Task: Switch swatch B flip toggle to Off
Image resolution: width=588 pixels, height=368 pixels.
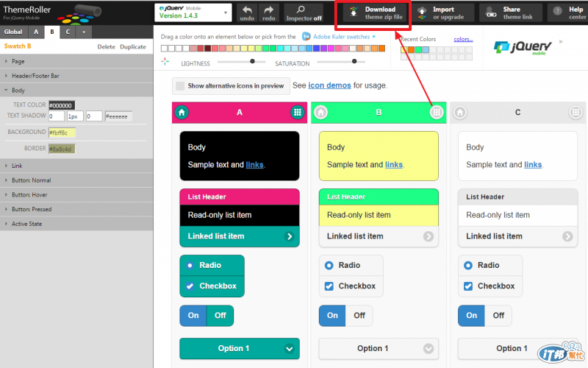Action: coord(359,316)
